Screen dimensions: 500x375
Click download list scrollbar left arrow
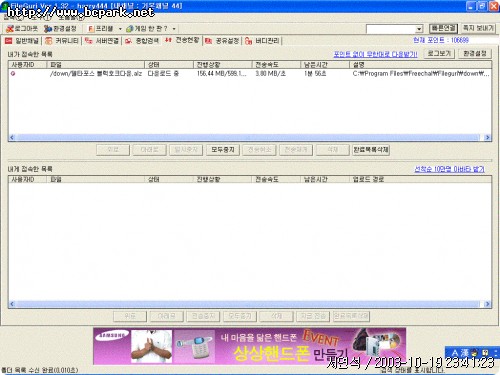pyautogui.click(x=12, y=137)
